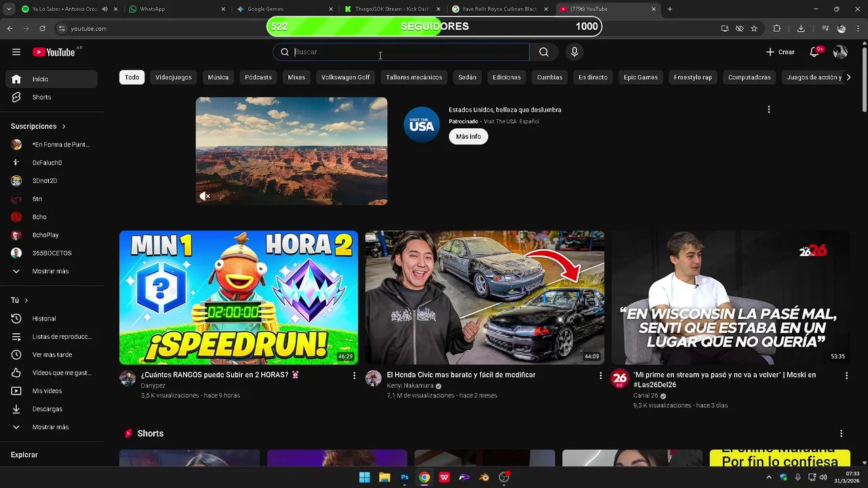Screen dimensions: 868x488
Task: Open the 3Dnot2D subscription
Action: click(x=52, y=181)
